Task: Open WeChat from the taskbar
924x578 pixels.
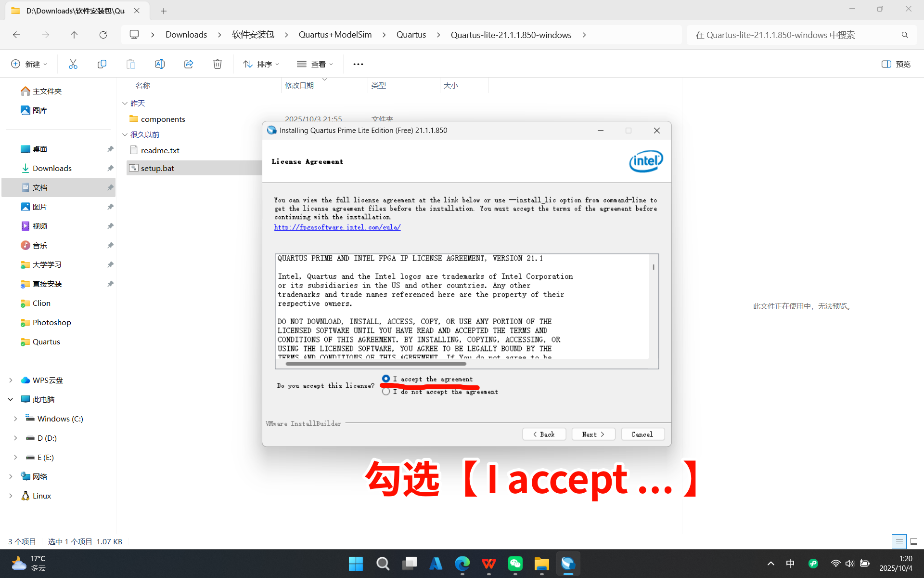Action: tap(515, 564)
